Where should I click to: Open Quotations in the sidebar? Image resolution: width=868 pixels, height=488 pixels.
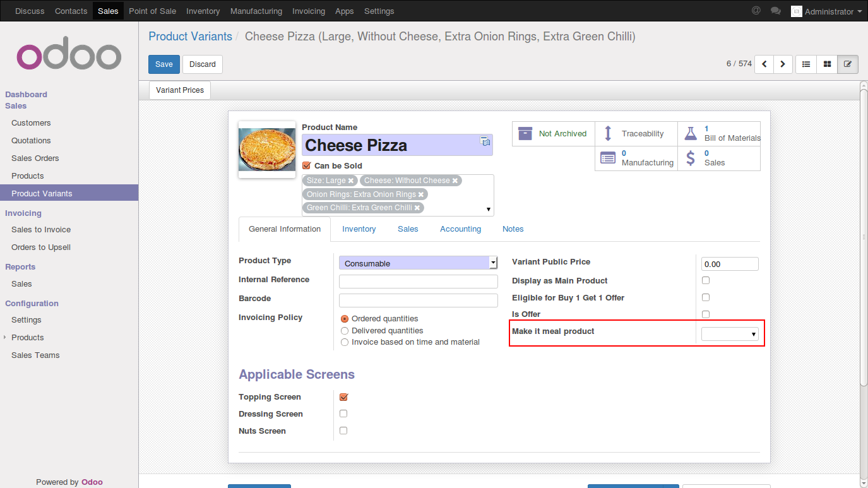coord(31,141)
